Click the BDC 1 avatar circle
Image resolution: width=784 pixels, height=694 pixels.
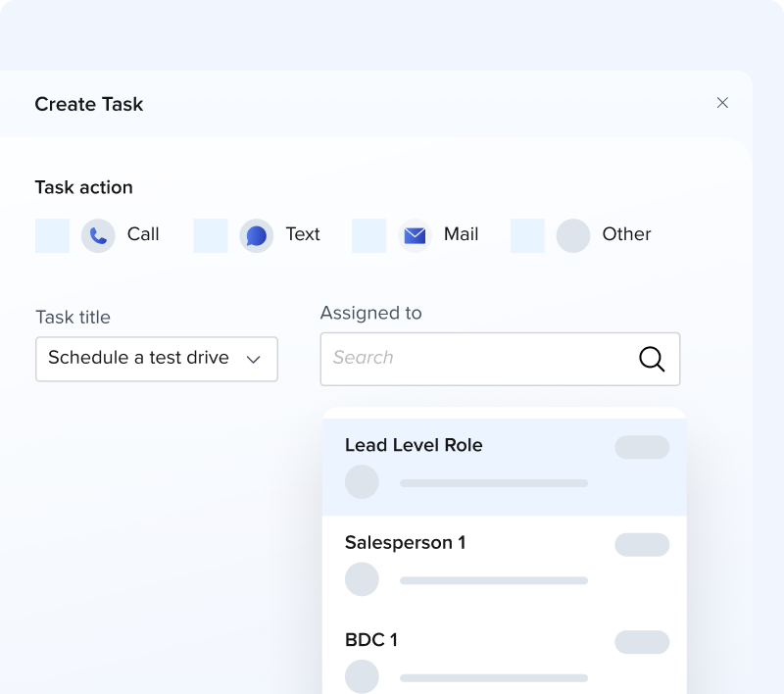[x=362, y=676]
